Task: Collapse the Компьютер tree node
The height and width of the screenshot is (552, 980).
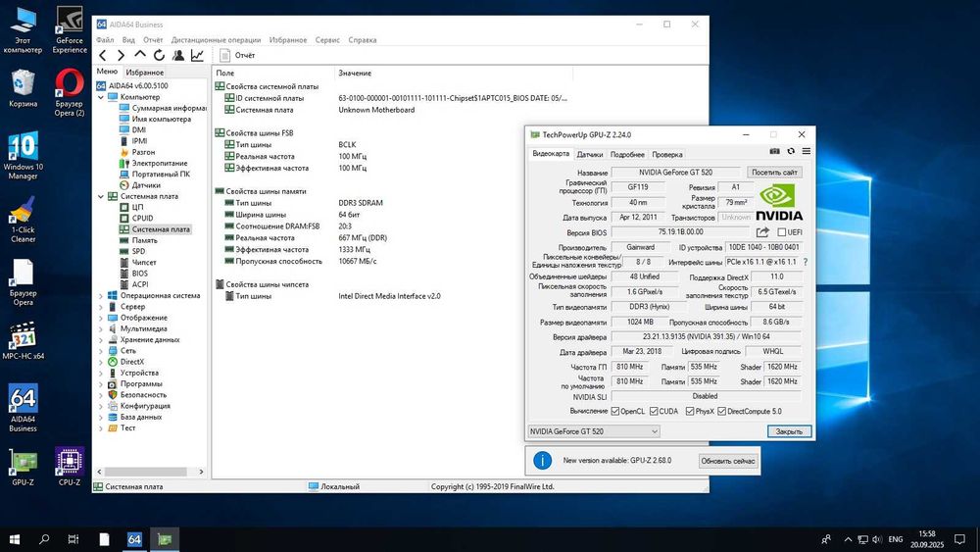Action: click(100, 97)
